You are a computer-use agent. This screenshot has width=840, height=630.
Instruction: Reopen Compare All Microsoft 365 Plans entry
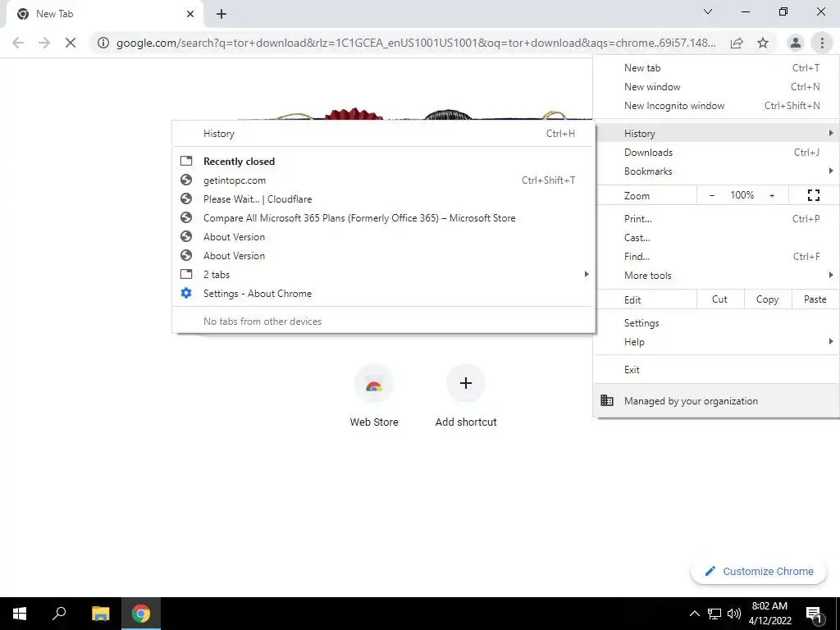coord(384,218)
